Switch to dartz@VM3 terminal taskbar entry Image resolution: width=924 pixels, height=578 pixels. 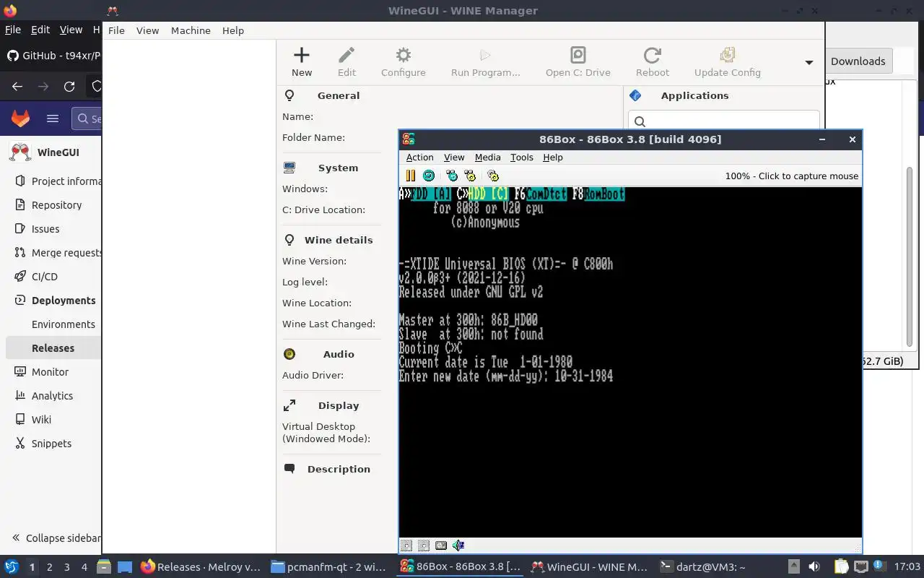tap(703, 567)
